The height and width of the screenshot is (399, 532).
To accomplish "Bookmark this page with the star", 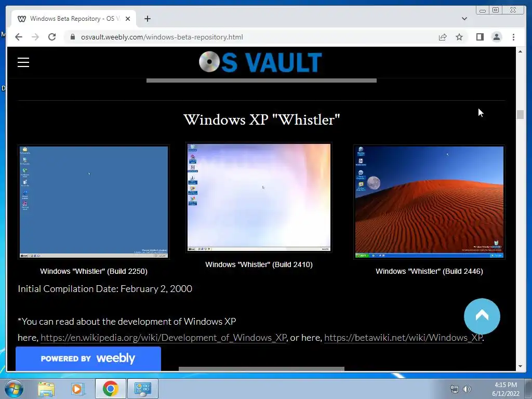I will [x=459, y=37].
